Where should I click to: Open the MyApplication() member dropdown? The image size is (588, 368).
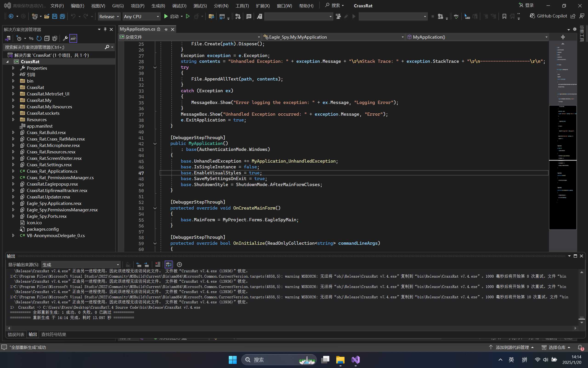477,37
